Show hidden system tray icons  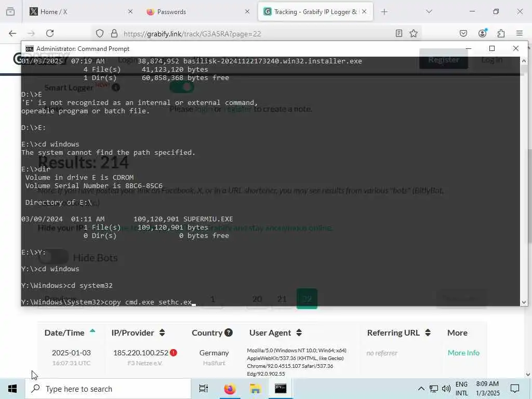(421, 389)
